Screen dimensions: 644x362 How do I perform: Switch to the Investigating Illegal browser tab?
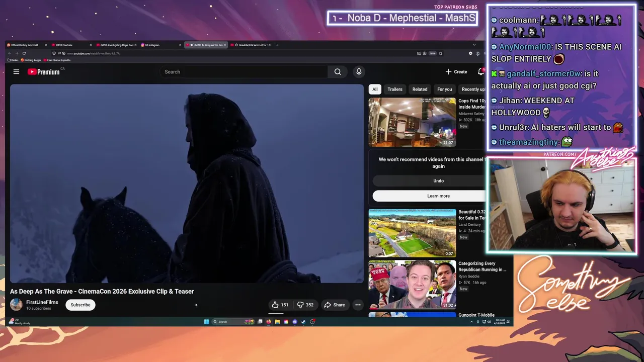coord(116,45)
